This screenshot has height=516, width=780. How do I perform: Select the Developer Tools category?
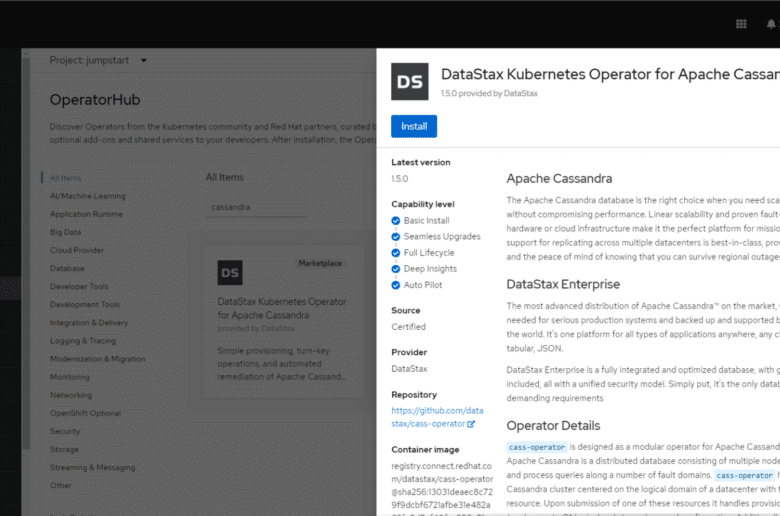click(x=79, y=287)
